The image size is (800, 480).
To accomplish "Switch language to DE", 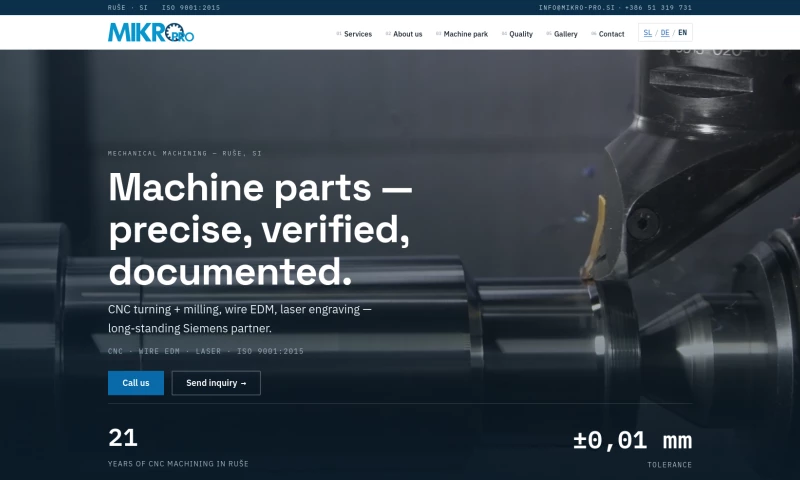I will coord(665,33).
